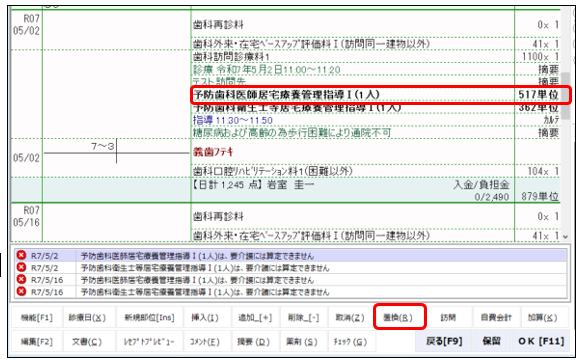Click the 置換(R) replace button
This screenshot has width=583, height=364.
399,318
